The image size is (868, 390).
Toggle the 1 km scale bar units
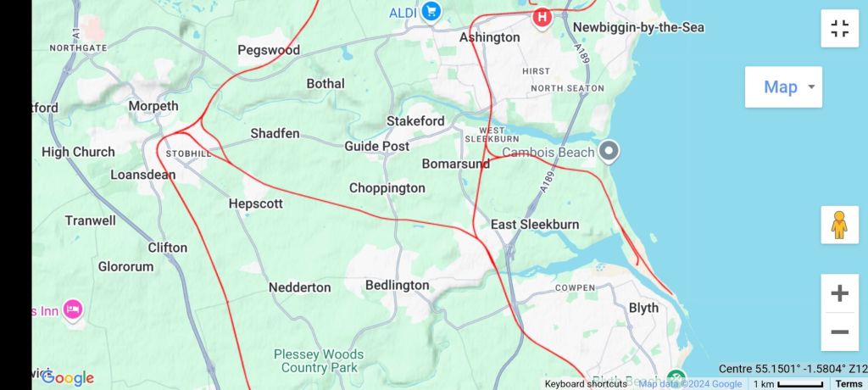point(787,384)
